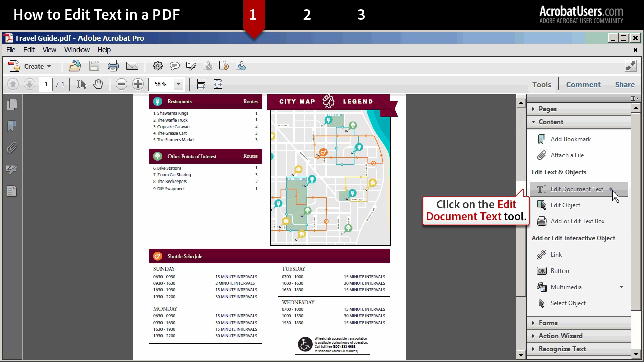Click the zoom in plus icon
The width and height of the screenshot is (644, 362).
[138, 84]
